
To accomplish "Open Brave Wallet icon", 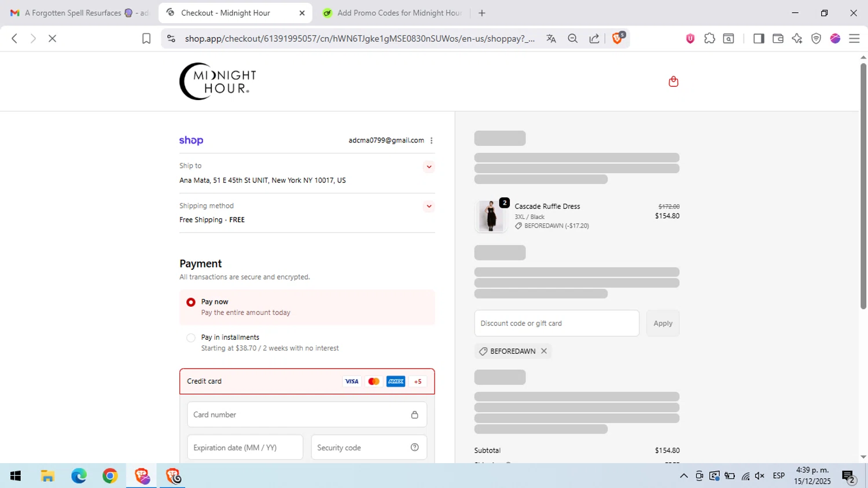I will 778,38.
